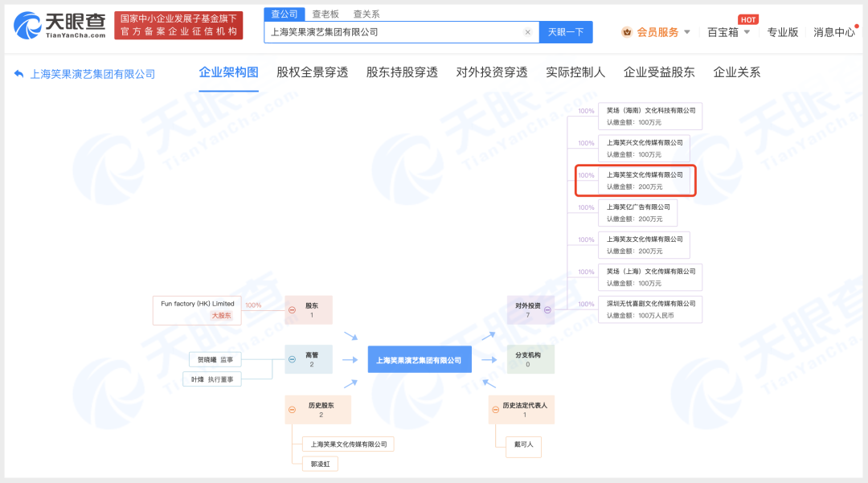Viewport: 868px width, 483px height.
Task: Collapse the 历史法定代表人 node
Action: (x=495, y=410)
